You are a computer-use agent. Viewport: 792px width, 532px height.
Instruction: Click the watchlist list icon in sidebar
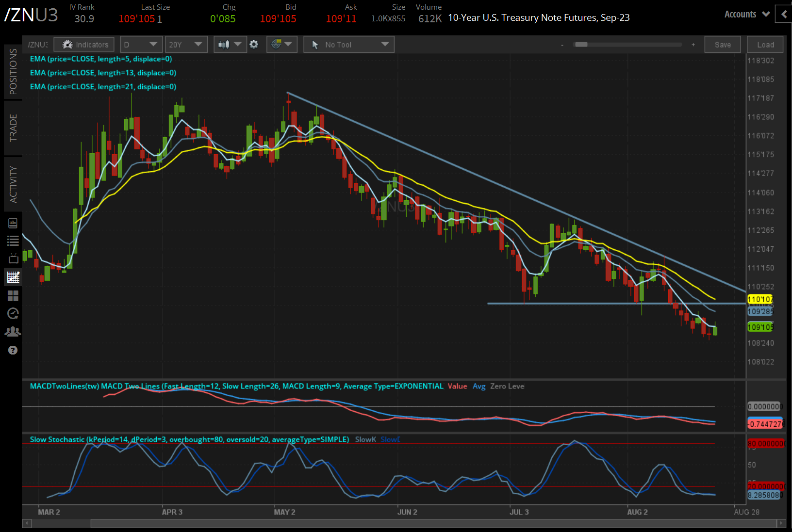(x=13, y=241)
